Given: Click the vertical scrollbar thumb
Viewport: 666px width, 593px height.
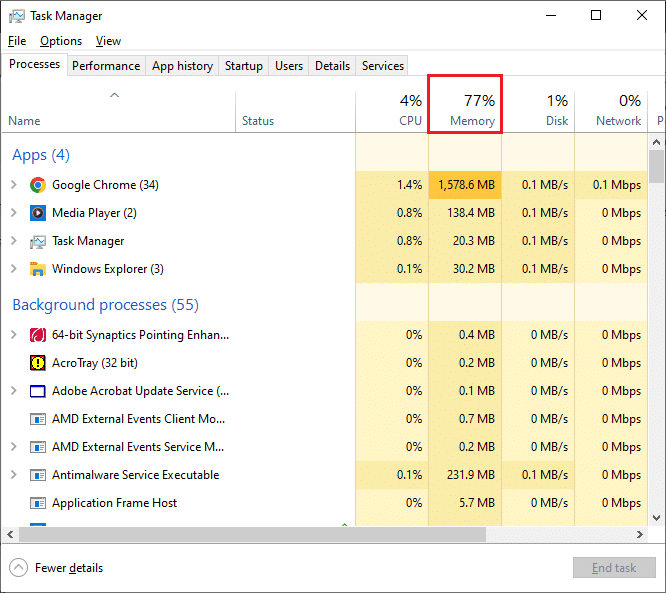Looking at the screenshot, I should pyautogui.click(x=656, y=166).
